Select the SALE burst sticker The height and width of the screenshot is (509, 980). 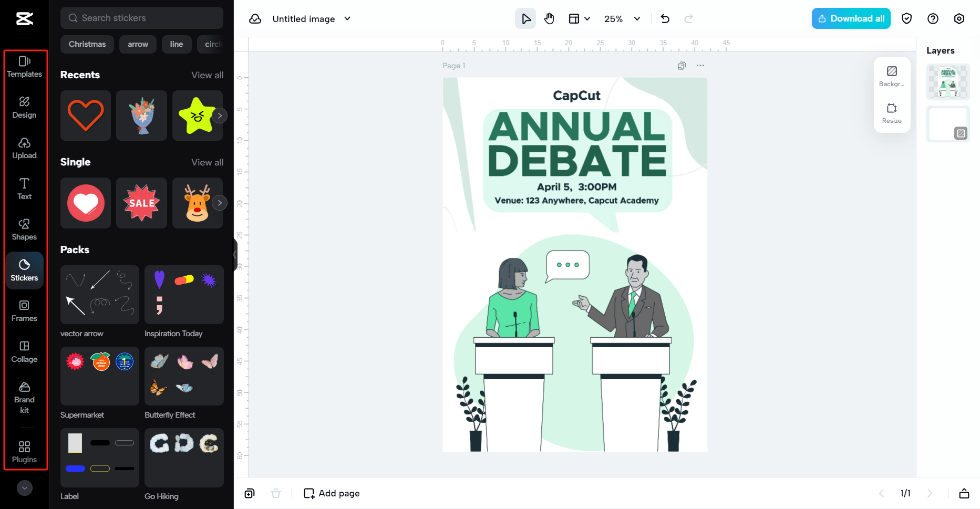click(141, 203)
